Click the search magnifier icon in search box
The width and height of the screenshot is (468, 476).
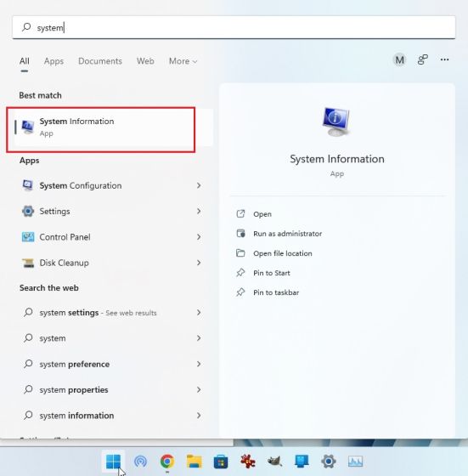click(26, 27)
